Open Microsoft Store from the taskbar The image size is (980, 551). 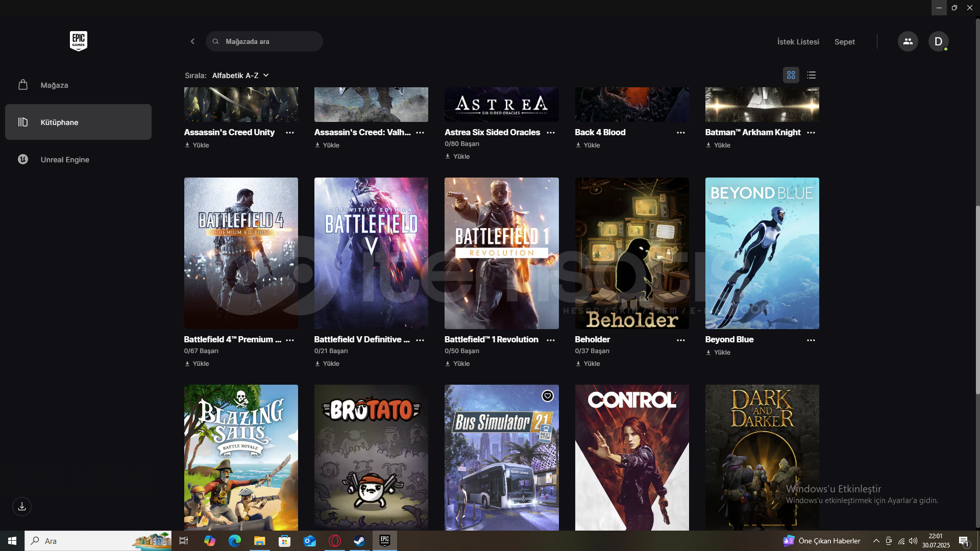click(x=285, y=541)
